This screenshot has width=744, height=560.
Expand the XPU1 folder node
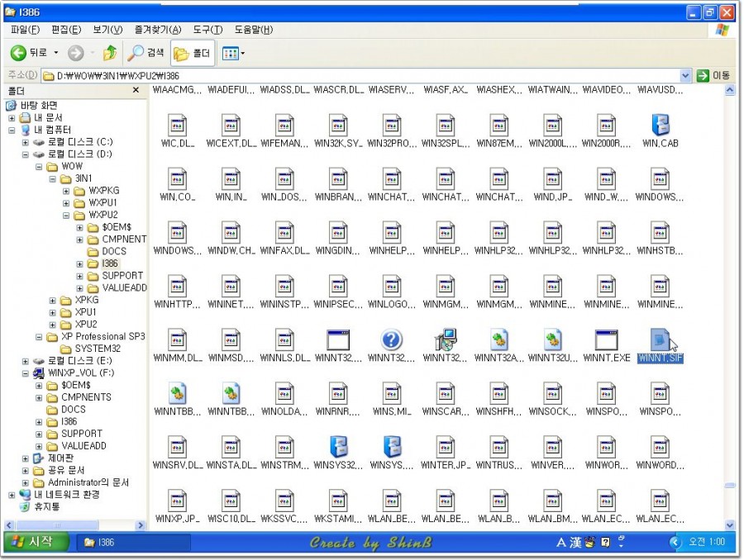point(53,312)
